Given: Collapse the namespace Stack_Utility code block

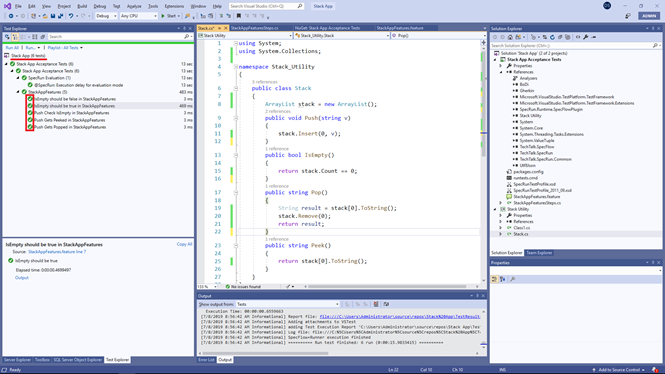Looking at the screenshot, I should click(236, 67).
